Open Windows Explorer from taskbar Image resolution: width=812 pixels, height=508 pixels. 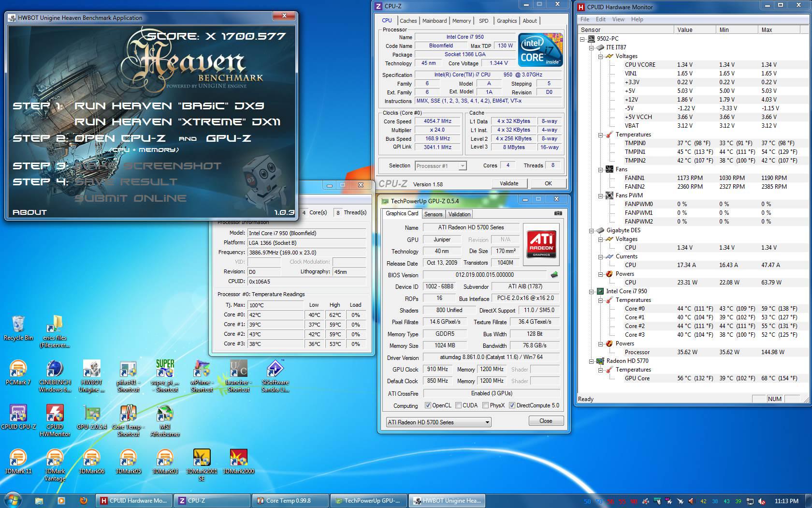39,501
